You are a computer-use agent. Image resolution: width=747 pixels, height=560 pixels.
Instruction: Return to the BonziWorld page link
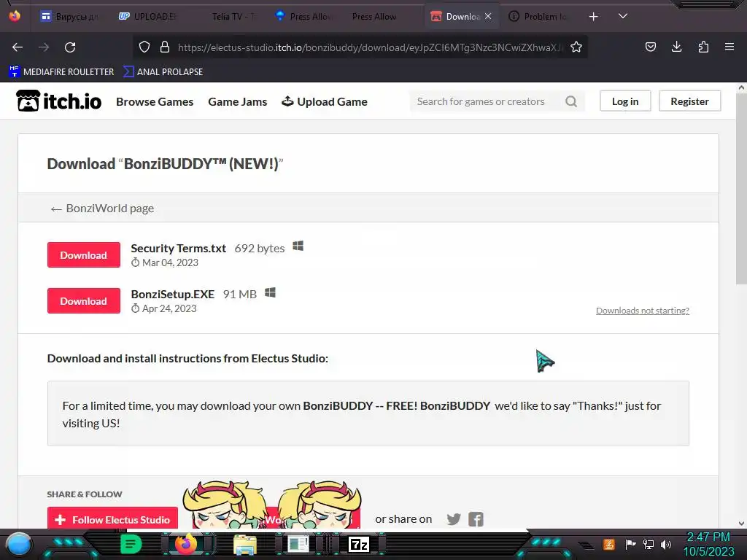[102, 209]
